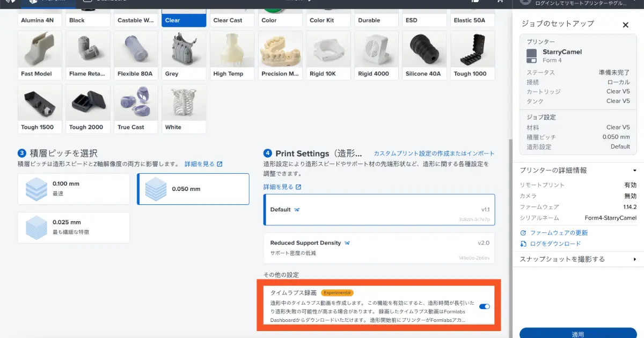Click the ファームウェアの更新 link
This screenshot has height=338, width=644.
pyautogui.click(x=559, y=233)
